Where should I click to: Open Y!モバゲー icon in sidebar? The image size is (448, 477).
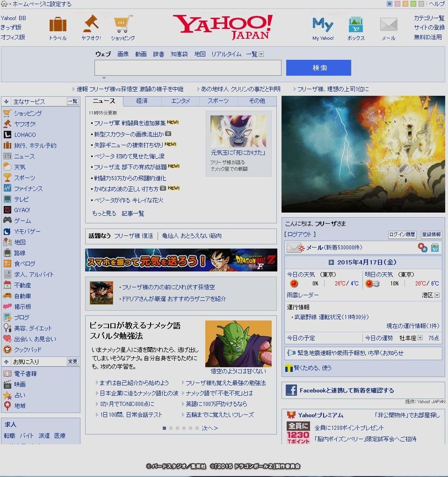pos(7,231)
